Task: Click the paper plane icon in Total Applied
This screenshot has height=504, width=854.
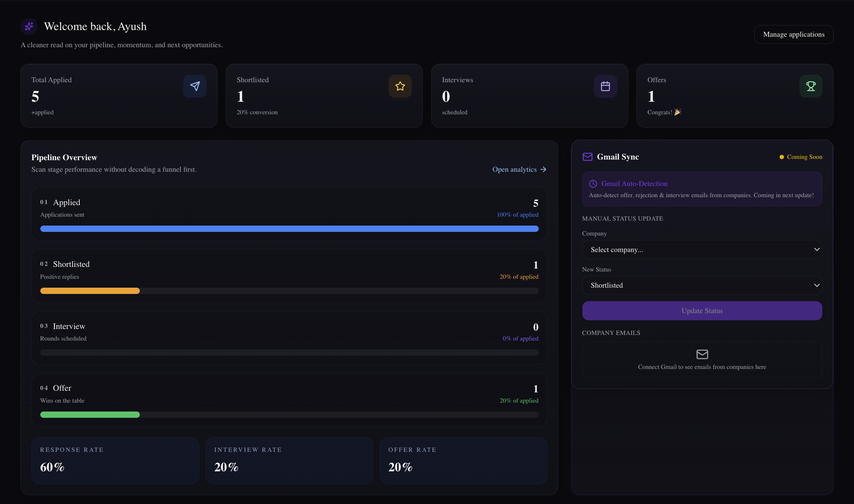Action: (195, 86)
